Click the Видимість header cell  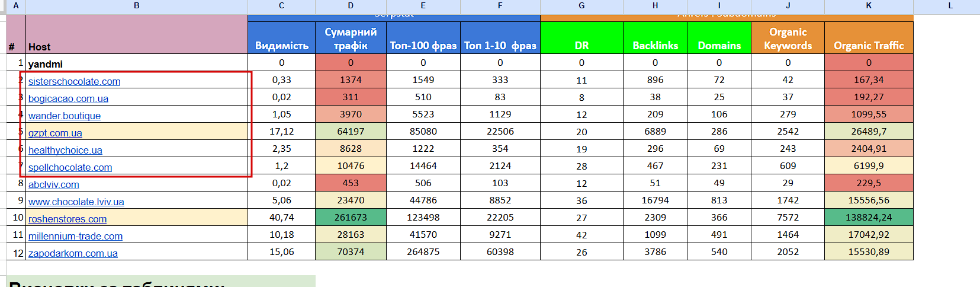coord(281,37)
